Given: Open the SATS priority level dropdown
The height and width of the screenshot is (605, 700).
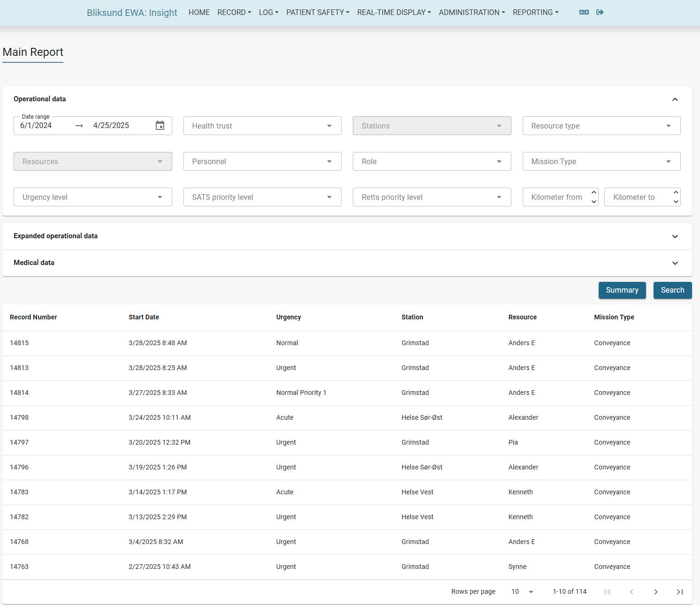Looking at the screenshot, I should coord(262,197).
